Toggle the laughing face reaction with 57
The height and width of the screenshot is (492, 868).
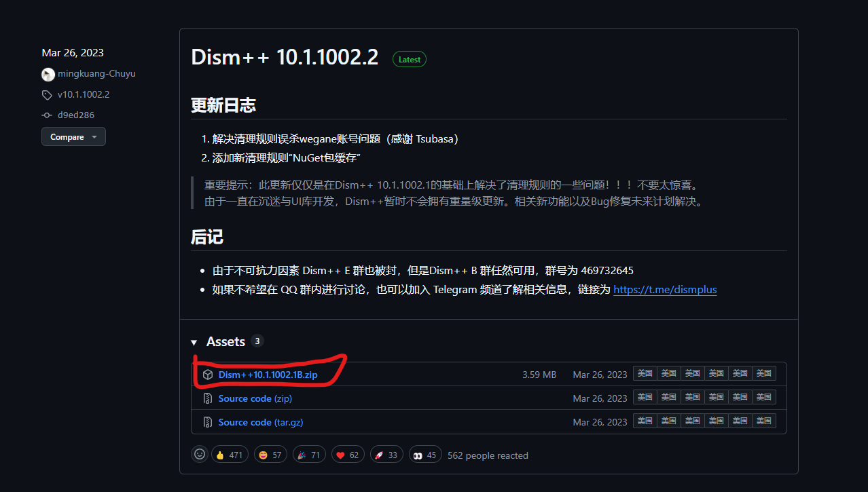click(270, 455)
